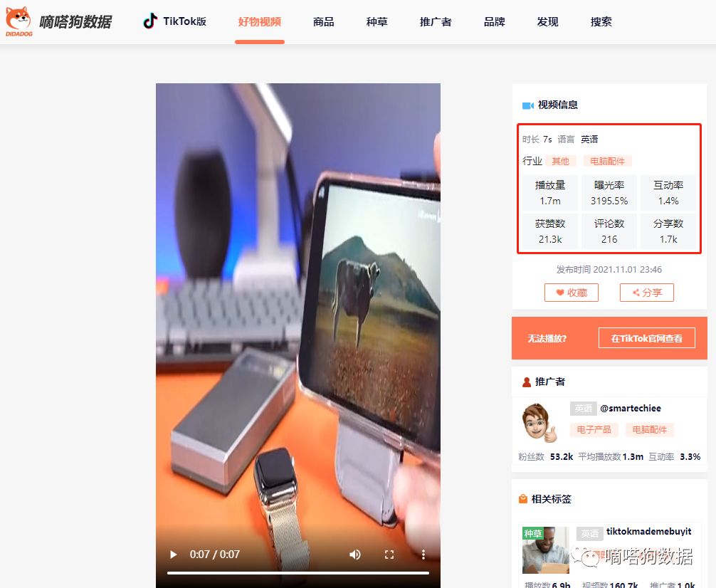Click the 收藏 favorite button
716x588 pixels.
coord(571,293)
